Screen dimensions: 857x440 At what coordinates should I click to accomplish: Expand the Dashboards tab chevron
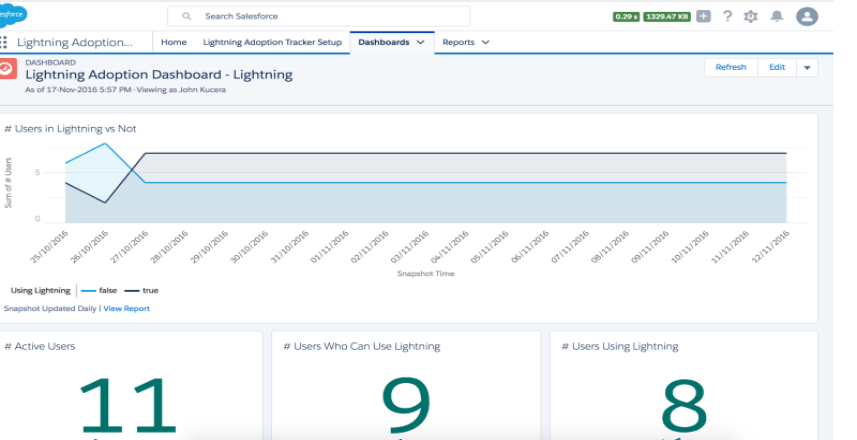point(420,42)
